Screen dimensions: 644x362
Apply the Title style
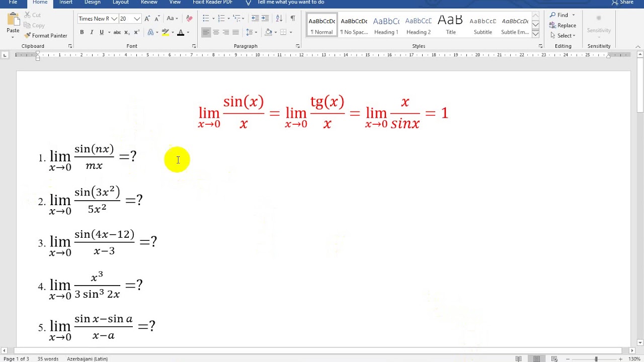coord(451,25)
